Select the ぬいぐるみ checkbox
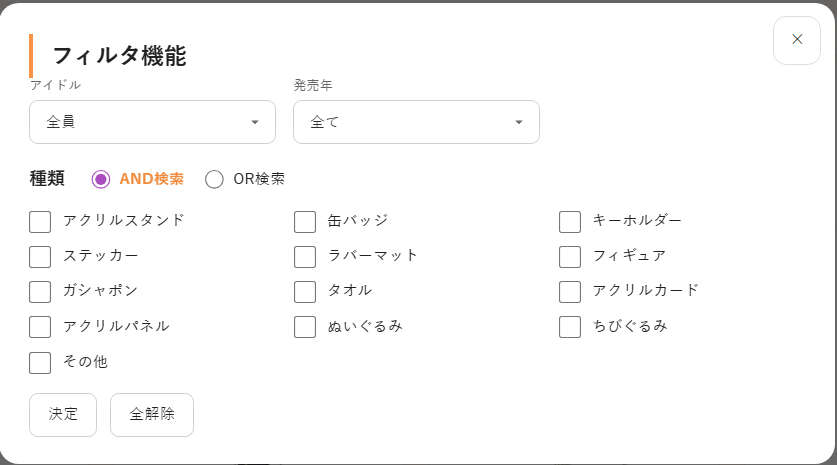Image resolution: width=837 pixels, height=465 pixels. (305, 326)
